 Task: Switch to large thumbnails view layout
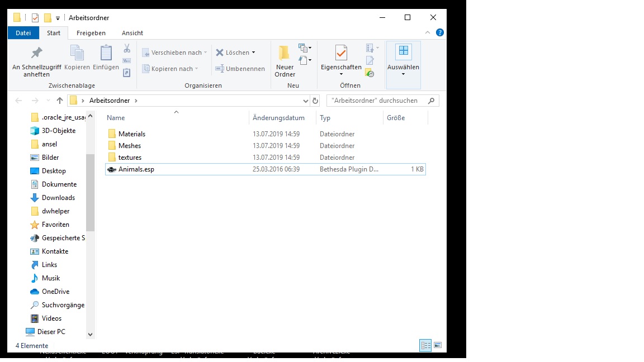coord(438,346)
